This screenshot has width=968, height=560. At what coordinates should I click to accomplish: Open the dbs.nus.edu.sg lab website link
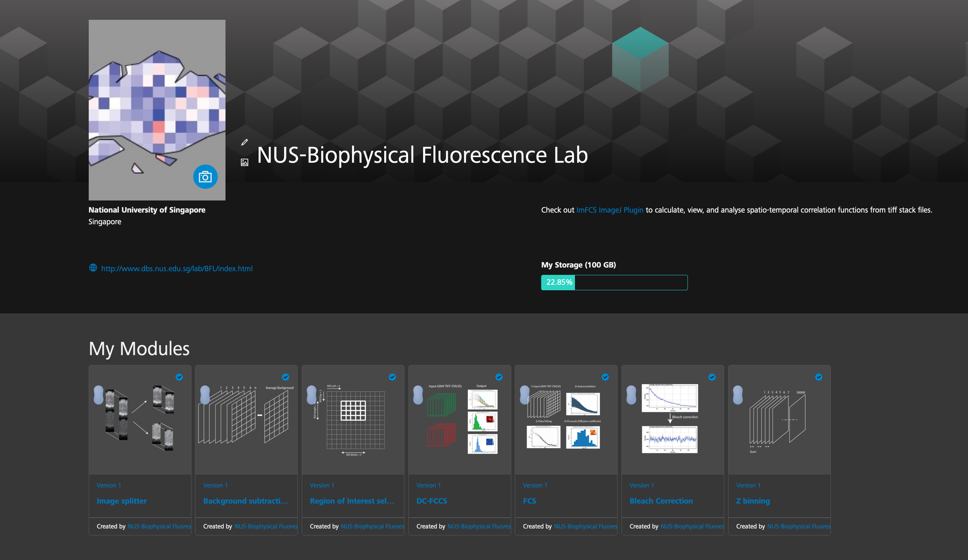tap(177, 269)
